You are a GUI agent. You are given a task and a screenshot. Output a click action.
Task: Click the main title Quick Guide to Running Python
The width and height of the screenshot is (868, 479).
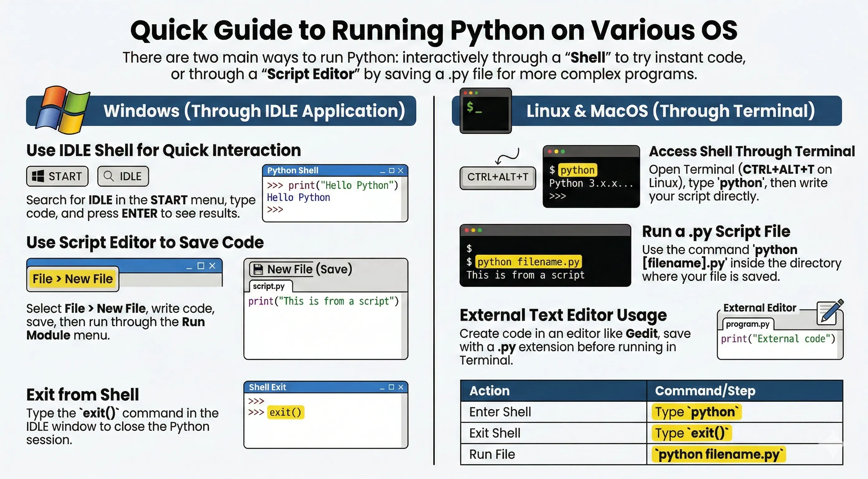tap(434, 30)
